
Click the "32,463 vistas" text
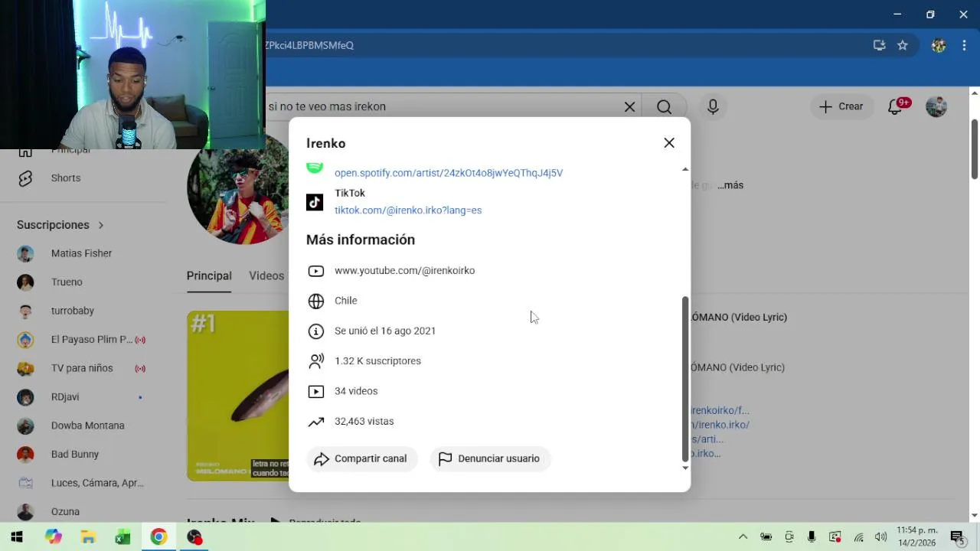(364, 421)
